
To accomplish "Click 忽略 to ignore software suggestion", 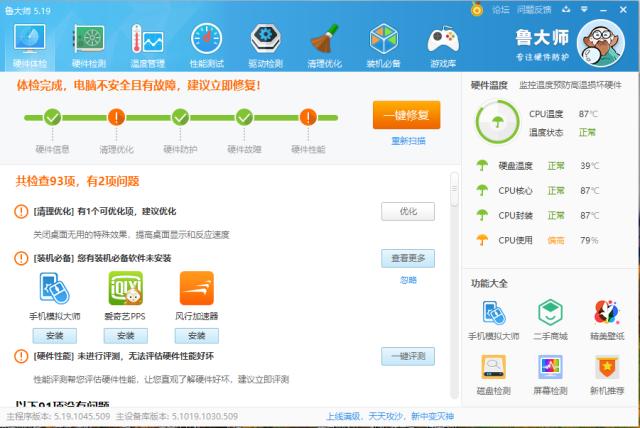I will [x=407, y=280].
